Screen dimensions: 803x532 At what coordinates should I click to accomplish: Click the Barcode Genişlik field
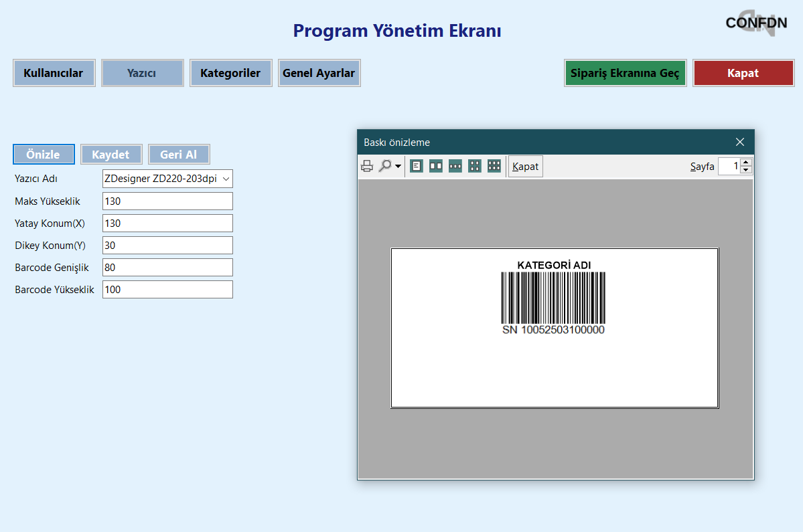click(167, 267)
